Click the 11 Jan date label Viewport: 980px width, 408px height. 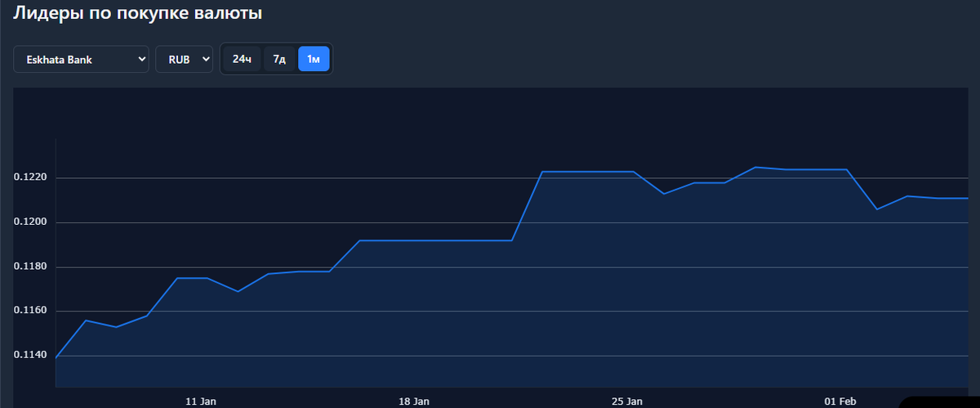201,401
